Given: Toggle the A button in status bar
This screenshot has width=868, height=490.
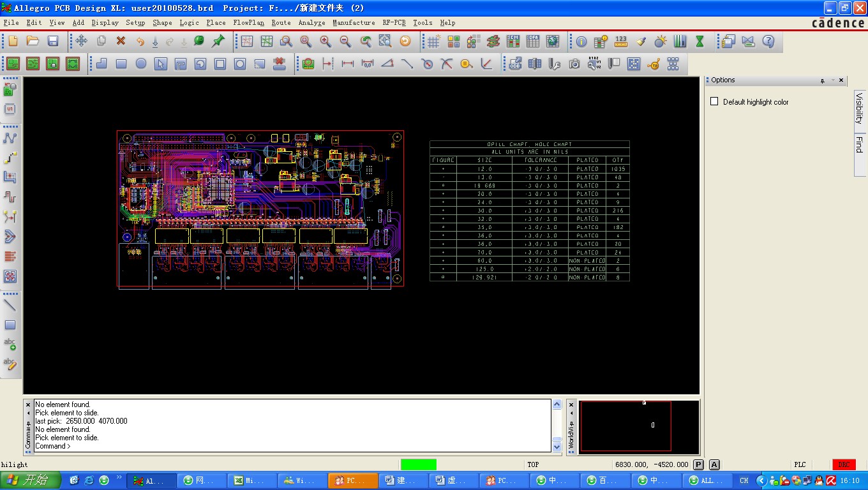Looking at the screenshot, I should 714,464.
